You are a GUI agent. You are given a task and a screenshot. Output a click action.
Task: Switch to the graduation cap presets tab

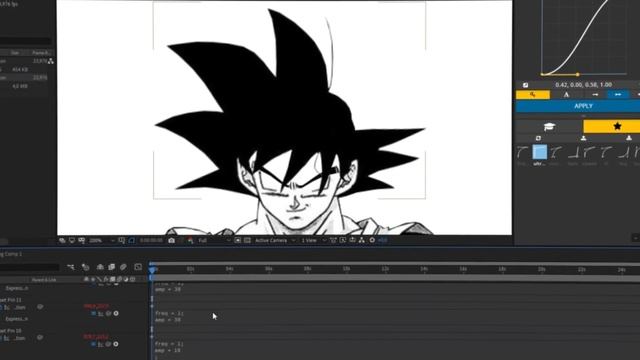549,127
